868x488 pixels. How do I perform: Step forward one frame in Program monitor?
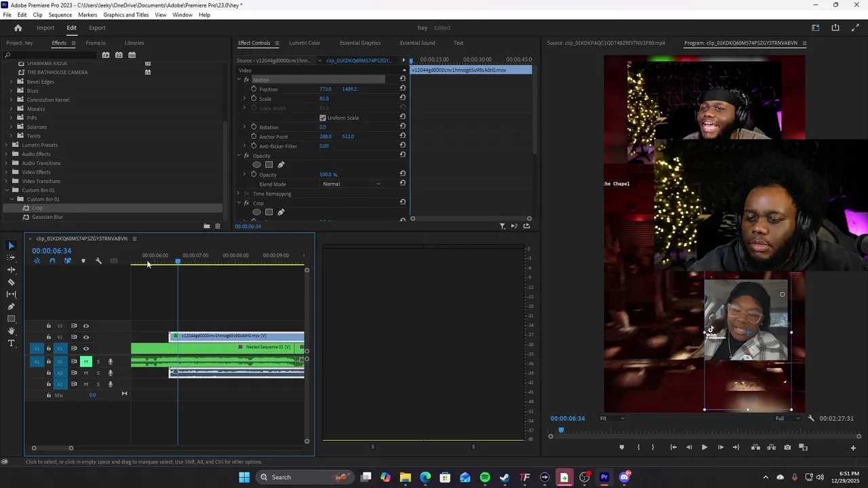[x=720, y=447]
